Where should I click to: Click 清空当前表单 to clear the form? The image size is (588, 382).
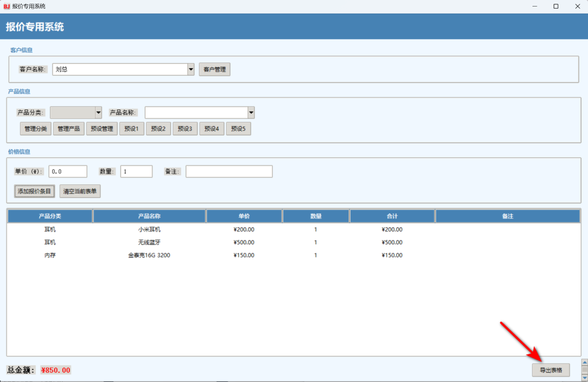80,192
